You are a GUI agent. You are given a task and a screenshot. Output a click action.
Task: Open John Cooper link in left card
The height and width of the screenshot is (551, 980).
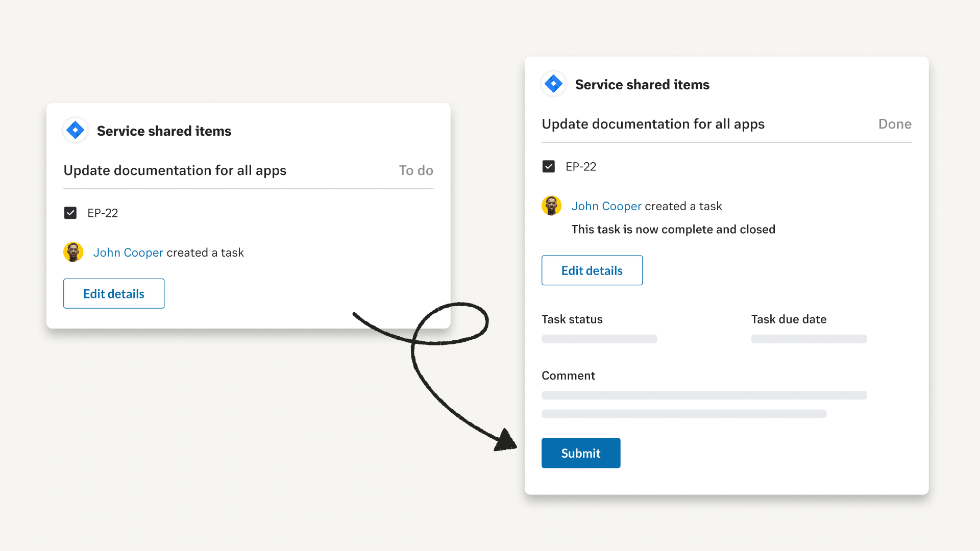point(128,253)
